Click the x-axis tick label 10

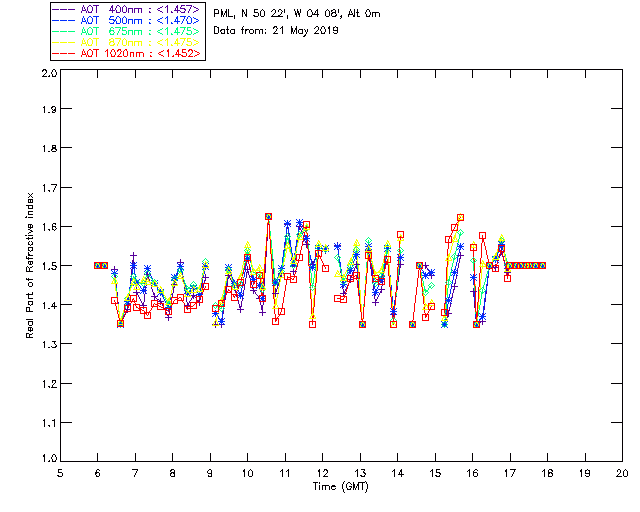(x=247, y=473)
